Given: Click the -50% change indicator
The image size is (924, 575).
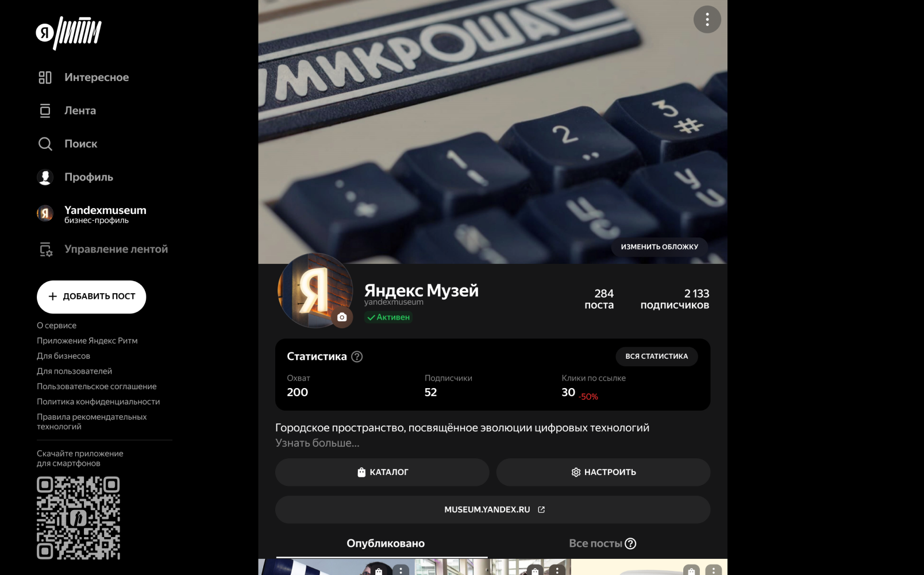Looking at the screenshot, I should pyautogui.click(x=588, y=397).
